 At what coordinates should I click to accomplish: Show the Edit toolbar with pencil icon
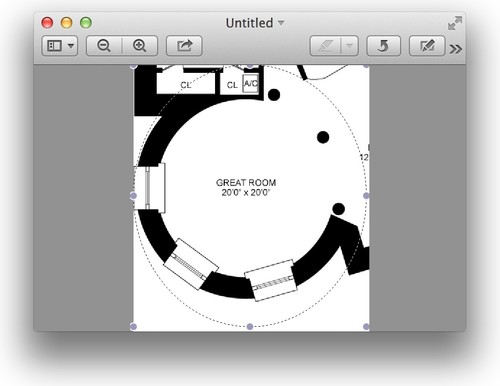pyautogui.click(x=427, y=46)
